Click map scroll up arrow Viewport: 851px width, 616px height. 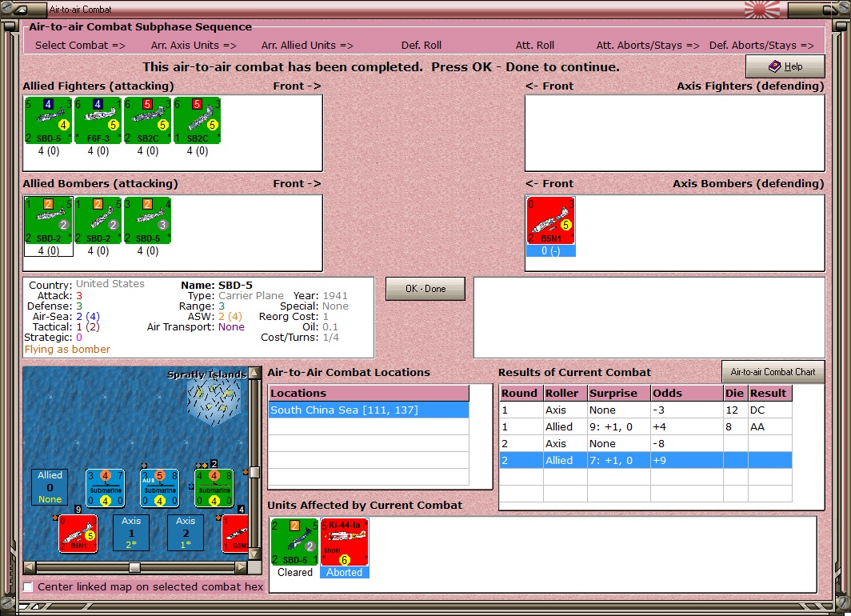click(254, 373)
